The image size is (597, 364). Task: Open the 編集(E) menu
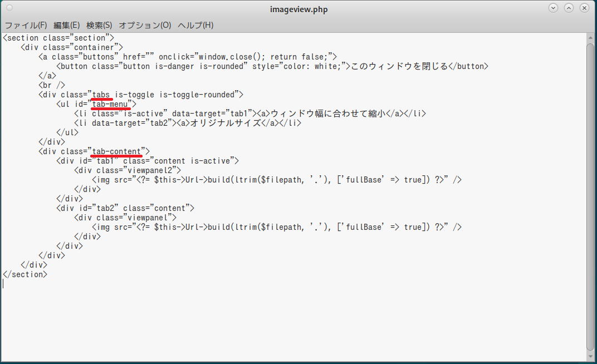click(x=66, y=26)
